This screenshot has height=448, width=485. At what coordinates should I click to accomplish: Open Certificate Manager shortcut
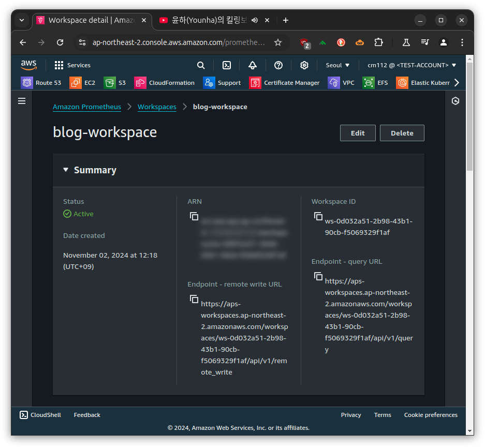[x=284, y=83]
